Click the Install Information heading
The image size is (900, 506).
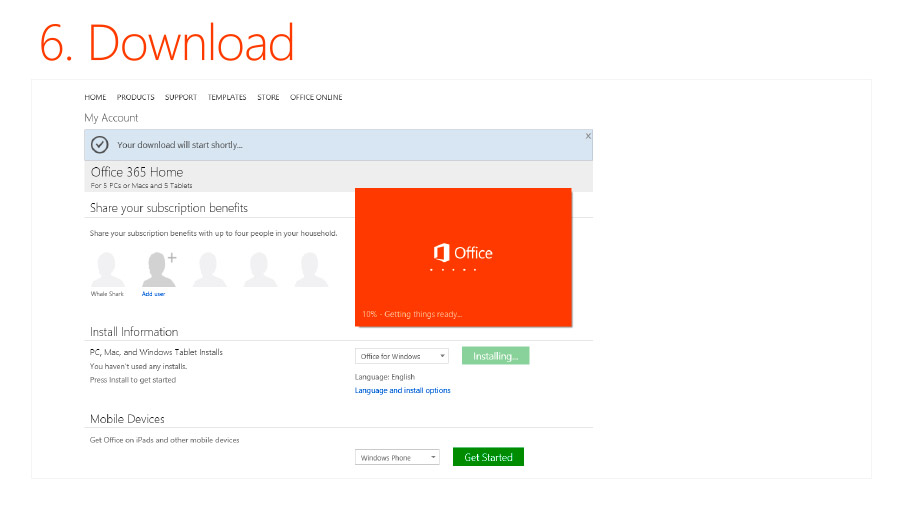tap(134, 332)
